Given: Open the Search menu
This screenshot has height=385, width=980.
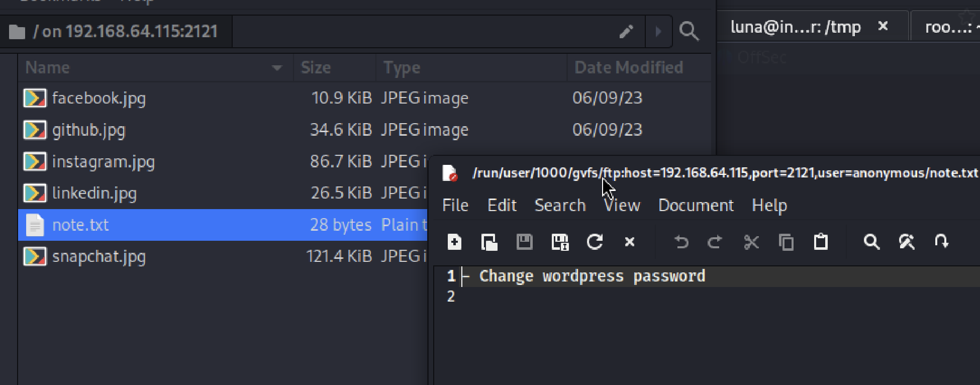Looking at the screenshot, I should pos(560,205).
